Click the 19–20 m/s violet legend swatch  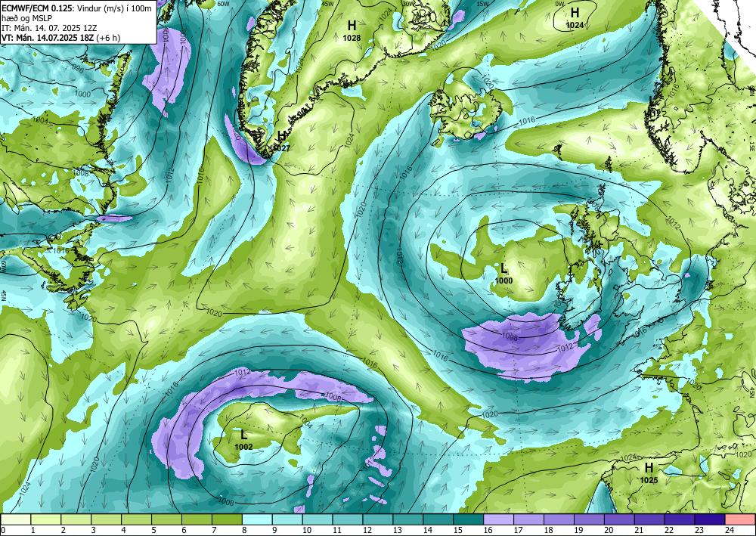588,519
